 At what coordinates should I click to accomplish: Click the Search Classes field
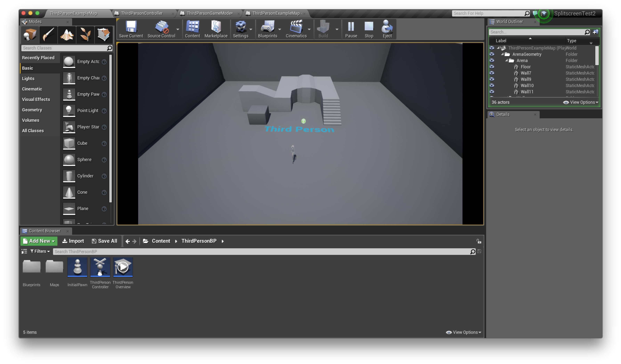(67, 48)
